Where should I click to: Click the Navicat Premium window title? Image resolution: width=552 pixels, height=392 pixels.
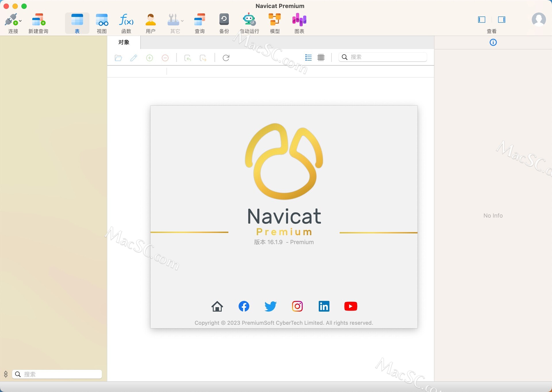coord(280,6)
